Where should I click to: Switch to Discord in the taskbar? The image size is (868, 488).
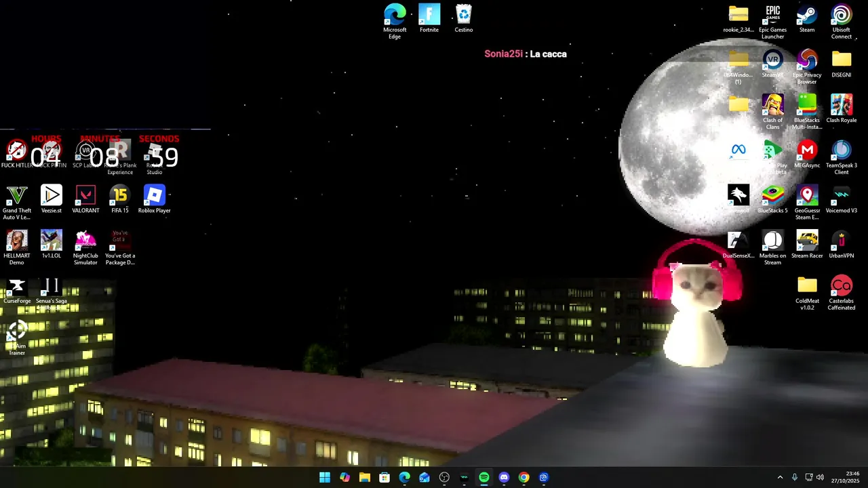click(x=504, y=477)
